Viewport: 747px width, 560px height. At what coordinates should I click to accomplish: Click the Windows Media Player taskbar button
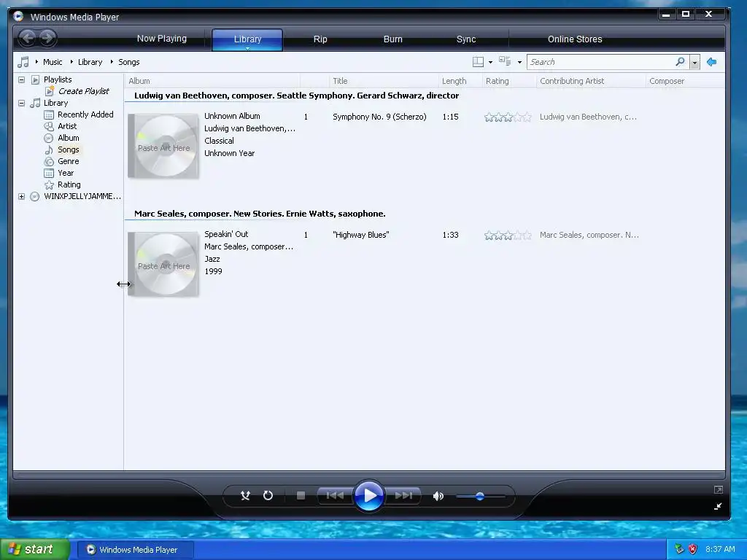click(x=135, y=550)
